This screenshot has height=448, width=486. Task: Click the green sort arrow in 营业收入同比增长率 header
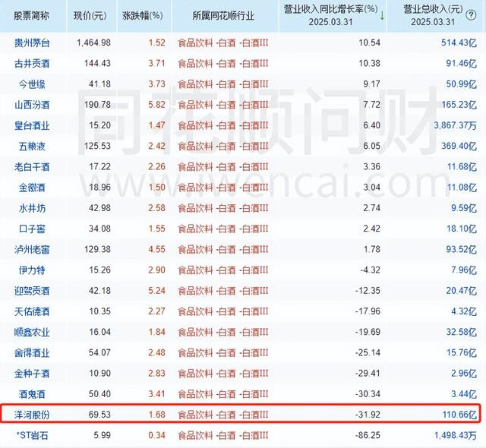pyautogui.click(x=382, y=15)
